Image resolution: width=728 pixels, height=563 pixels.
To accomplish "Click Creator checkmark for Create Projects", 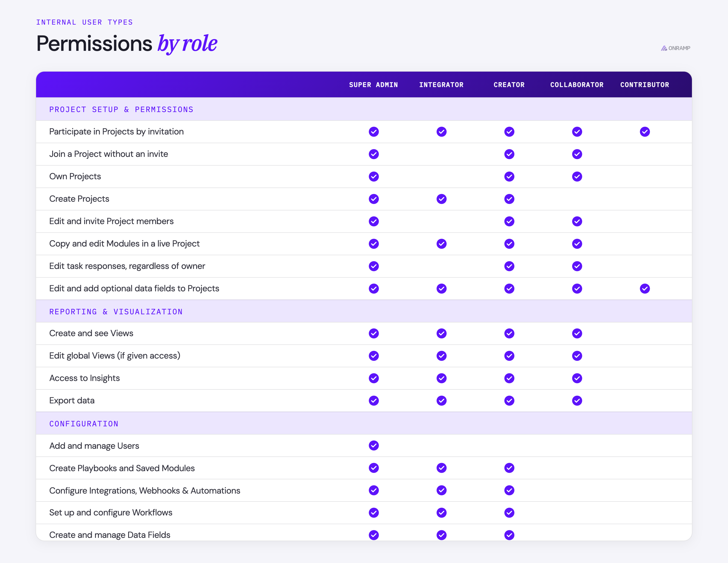I will click(509, 199).
